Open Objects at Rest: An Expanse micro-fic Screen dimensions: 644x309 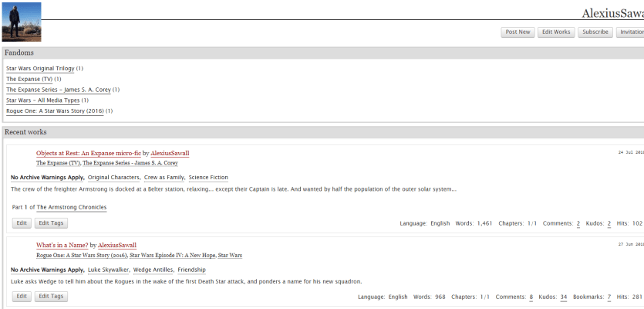(x=88, y=154)
